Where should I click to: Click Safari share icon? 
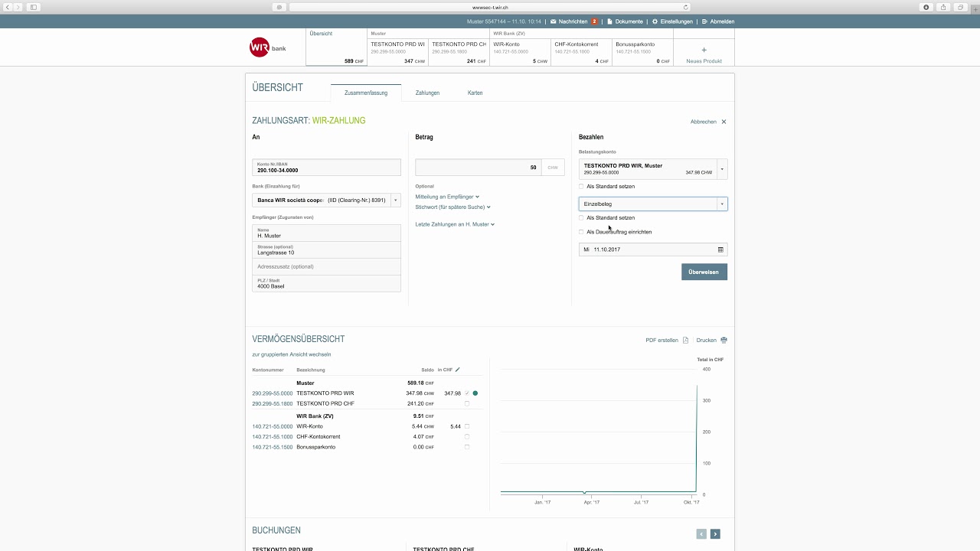click(943, 7)
